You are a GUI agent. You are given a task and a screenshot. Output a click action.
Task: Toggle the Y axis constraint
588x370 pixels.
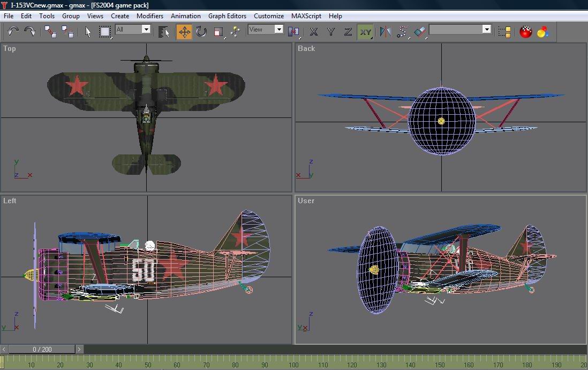point(331,32)
